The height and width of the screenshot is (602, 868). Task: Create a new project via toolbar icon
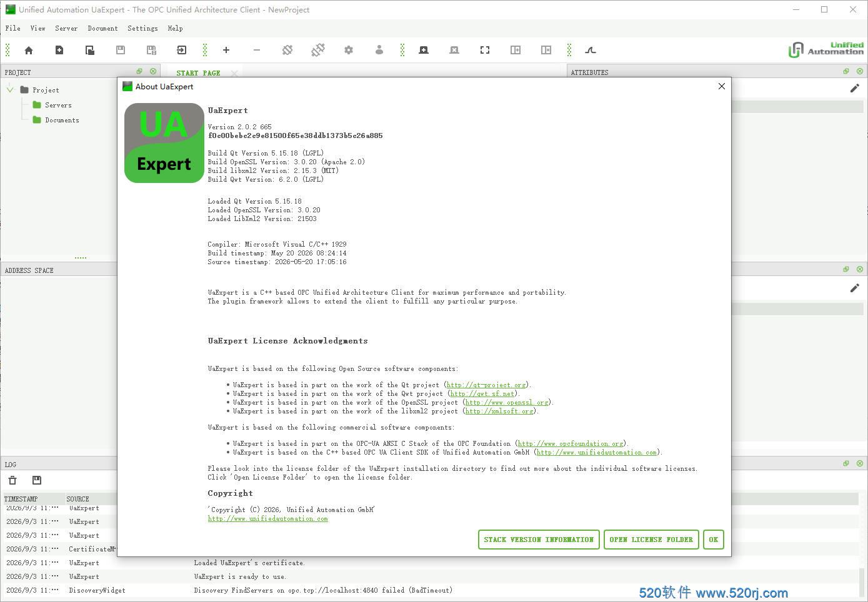(x=59, y=50)
